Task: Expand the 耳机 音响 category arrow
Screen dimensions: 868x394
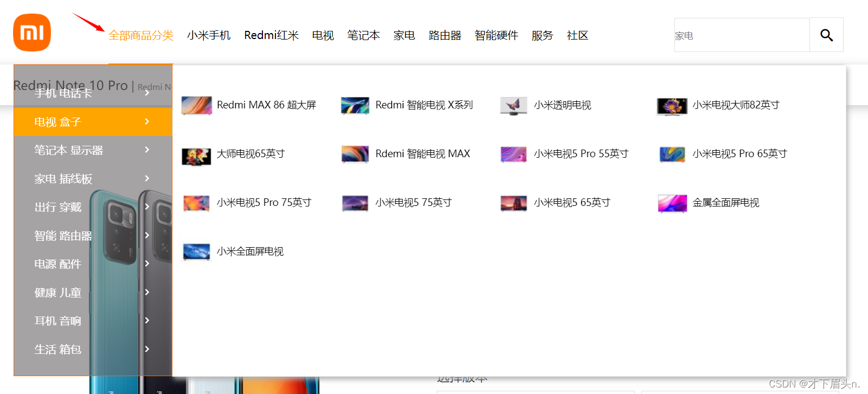Action: [147, 320]
